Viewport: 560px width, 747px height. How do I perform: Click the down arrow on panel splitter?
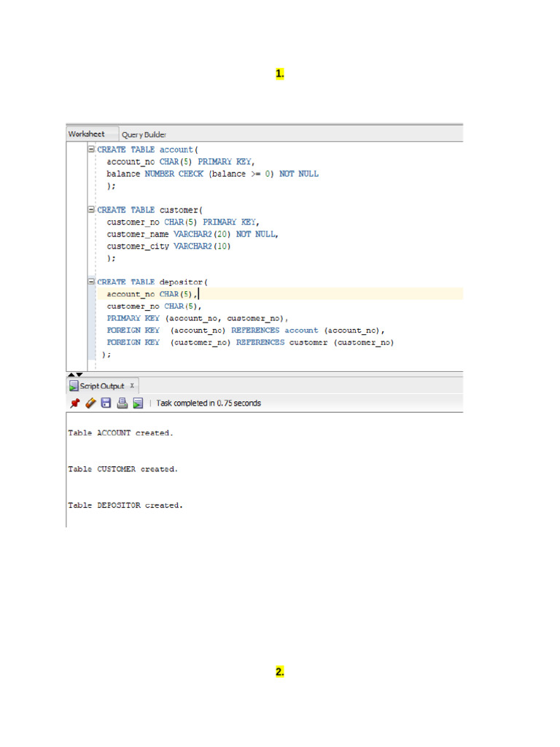click(x=79, y=374)
